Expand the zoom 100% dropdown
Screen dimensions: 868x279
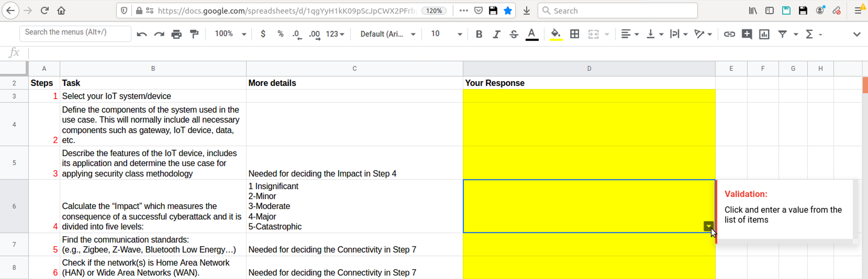click(230, 34)
